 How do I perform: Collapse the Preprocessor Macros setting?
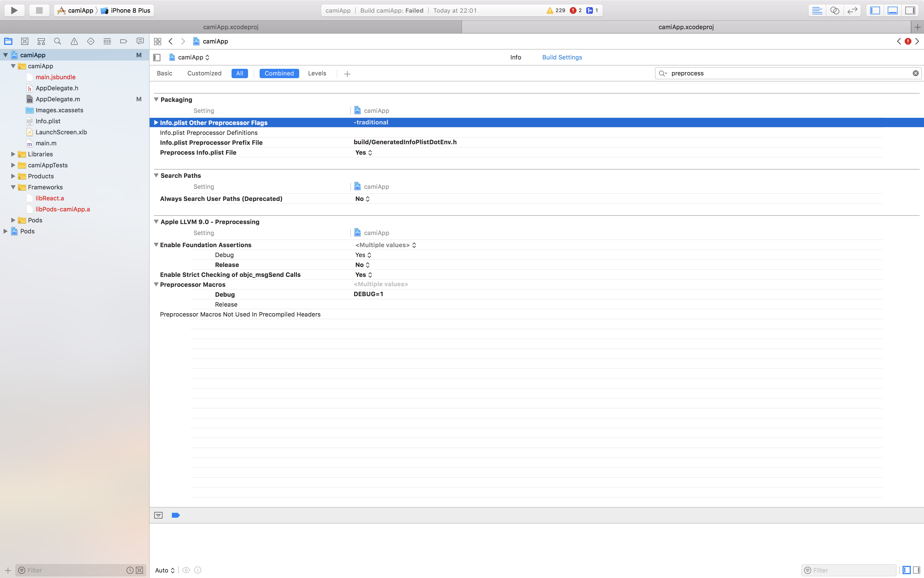pyautogui.click(x=156, y=284)
